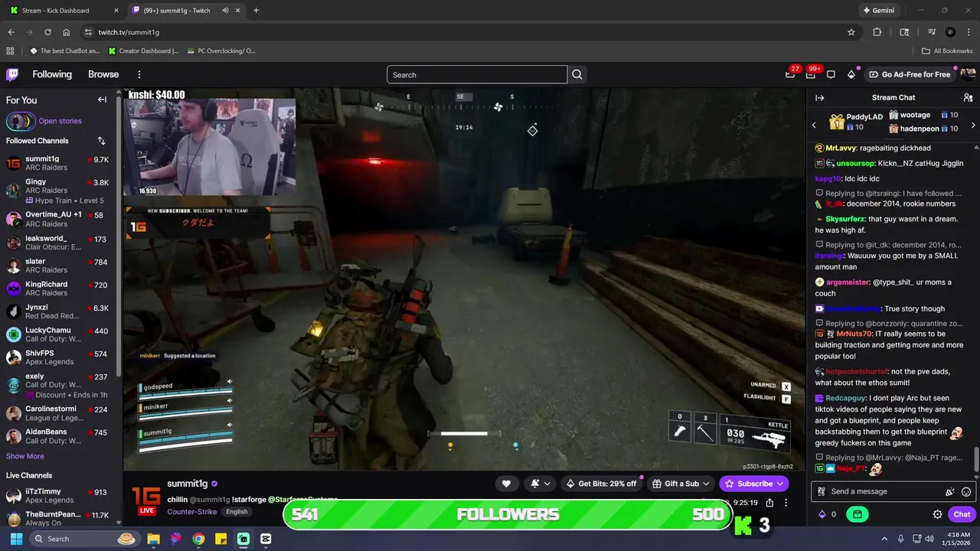The image size is (980, 551).
Task: Open PC Overclocking bookmark
Action: pyautogui.click(x=221, y=51)
